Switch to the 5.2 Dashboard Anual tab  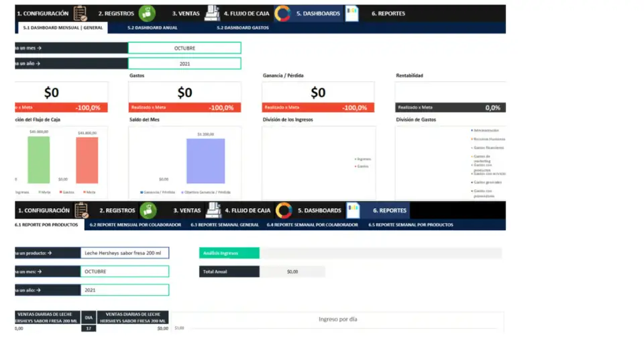point(152,28)
